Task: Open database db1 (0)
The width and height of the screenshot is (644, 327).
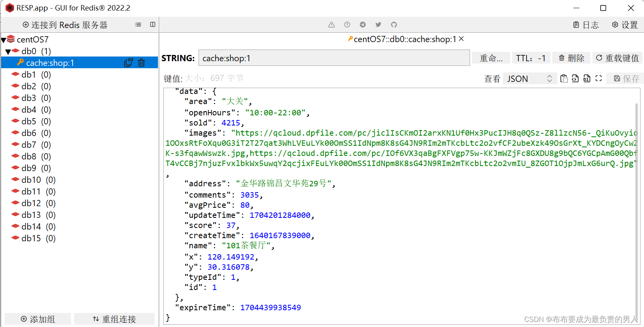Action: pyautogui.click(x=36, y=74)
